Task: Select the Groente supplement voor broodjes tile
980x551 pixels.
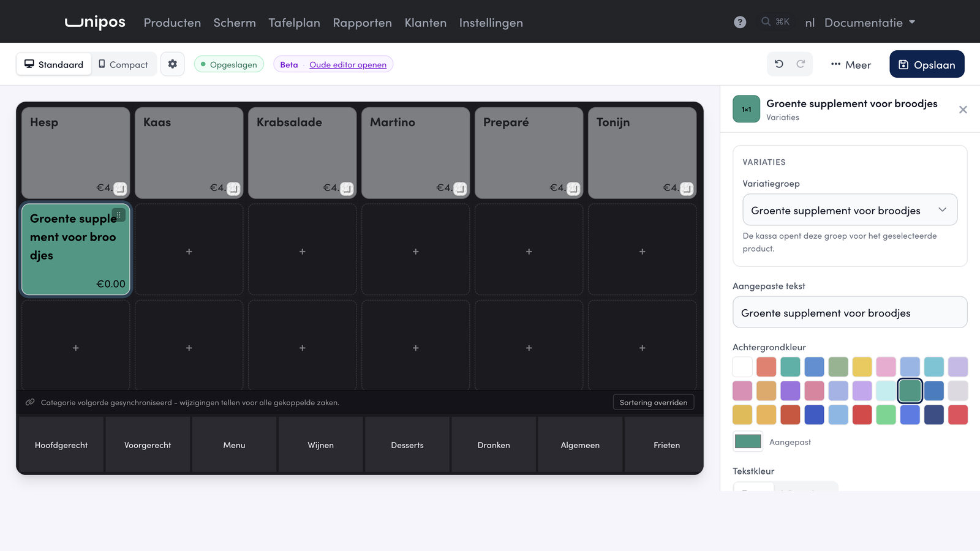Action: [x=76, y=250]
